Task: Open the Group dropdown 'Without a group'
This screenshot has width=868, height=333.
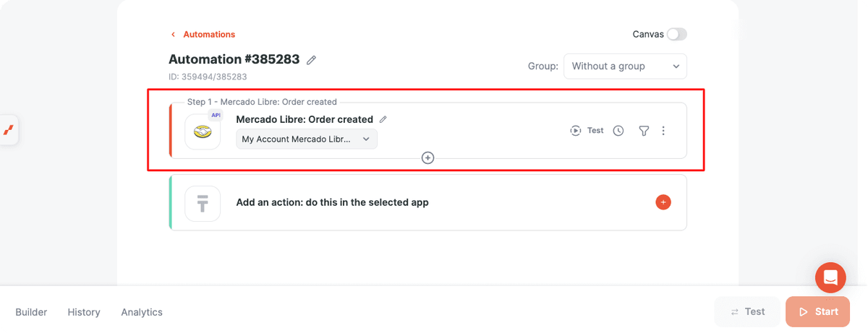Action: tap(625, 66)
